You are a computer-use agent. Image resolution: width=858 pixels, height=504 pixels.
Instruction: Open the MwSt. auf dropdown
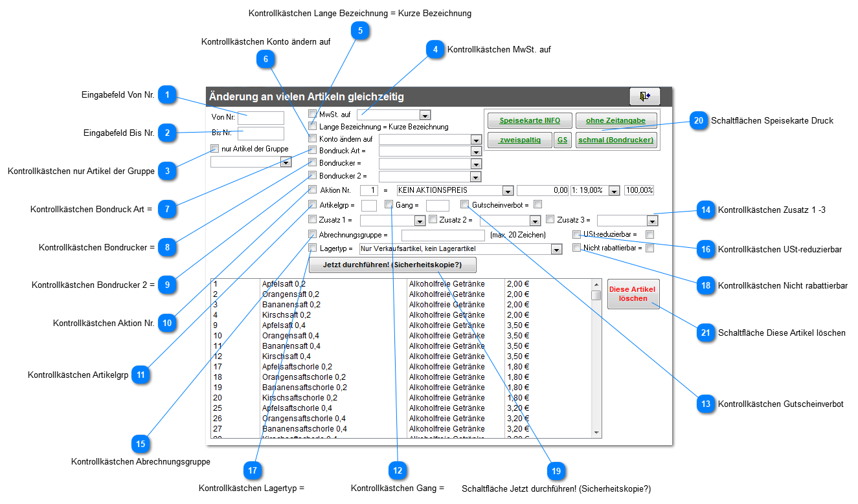tap(425, 115)
